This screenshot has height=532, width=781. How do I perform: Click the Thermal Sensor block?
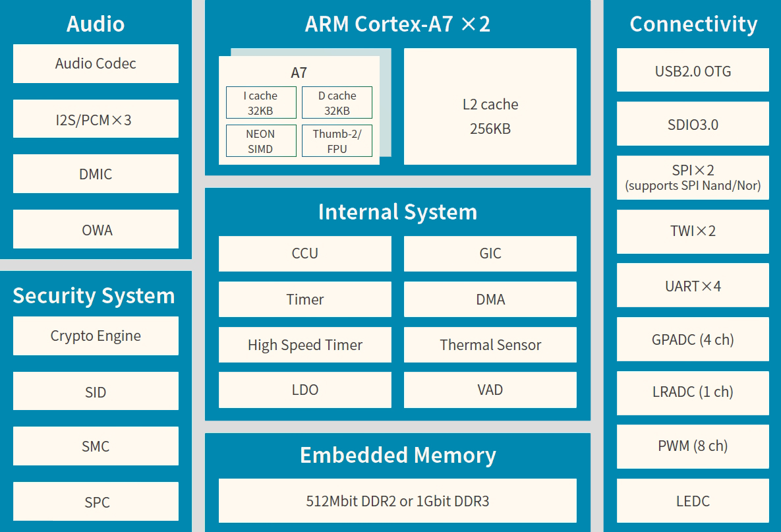pos(490,345)
